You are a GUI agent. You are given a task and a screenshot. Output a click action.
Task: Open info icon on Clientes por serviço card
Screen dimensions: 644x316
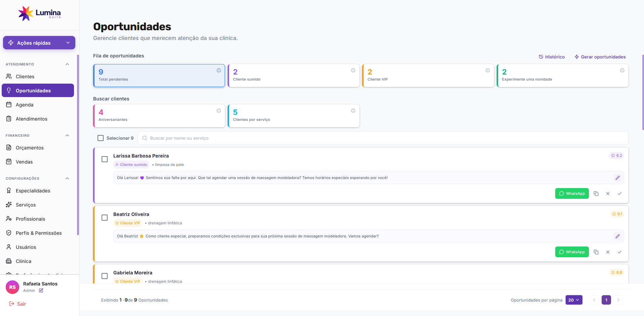tap(353, 110)
